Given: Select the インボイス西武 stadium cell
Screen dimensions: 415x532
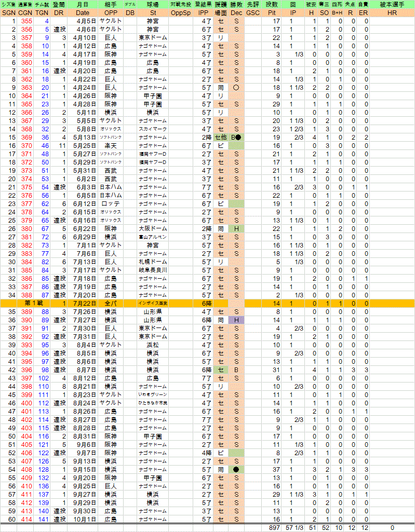Looking at the screenshot, I should coord(153,303).
